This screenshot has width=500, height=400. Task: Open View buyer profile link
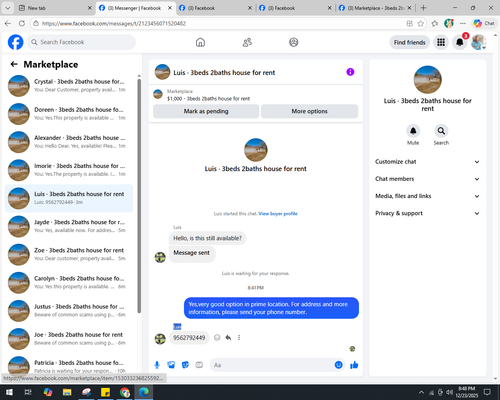click(x=278, y=214)
